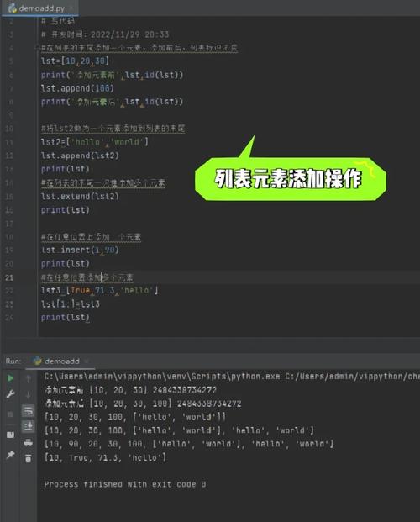Screen dimensions: 420x522
Task: Select the demoadd.py editor tab
Action: point(40,8)
